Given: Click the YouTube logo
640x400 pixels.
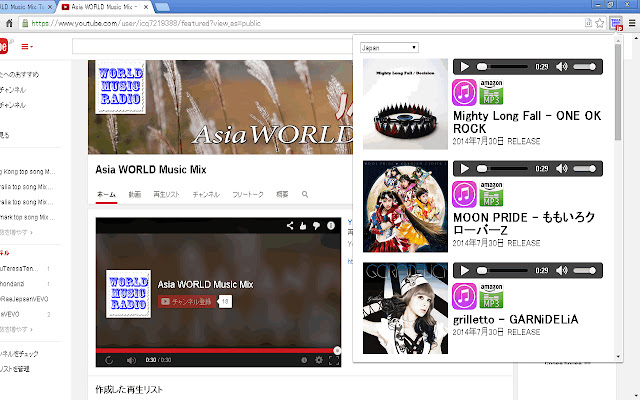Looking at the screenshot, I should tap(4, 46).
